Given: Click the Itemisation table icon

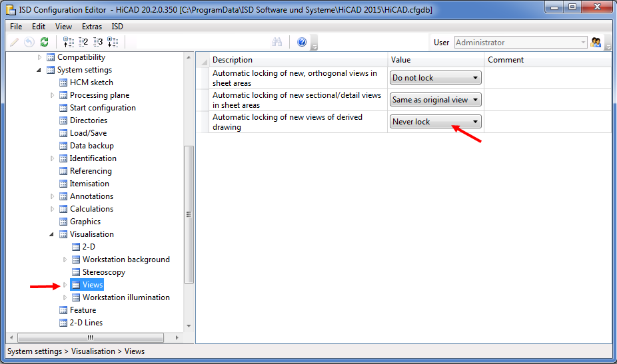Looking at the screenshot, I should click(63, 184).
